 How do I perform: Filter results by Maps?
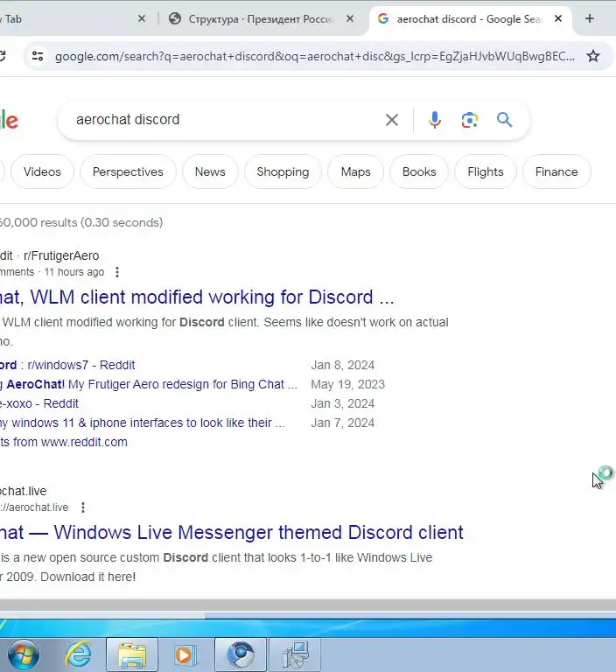[x=356, y=171]
